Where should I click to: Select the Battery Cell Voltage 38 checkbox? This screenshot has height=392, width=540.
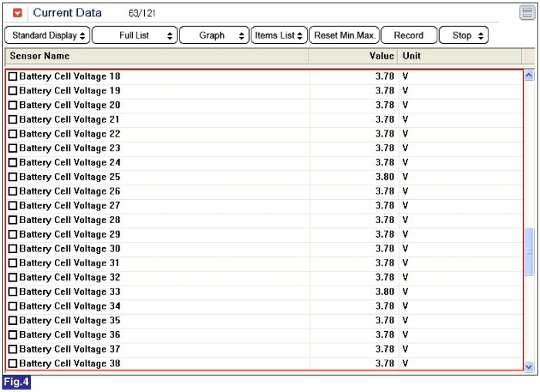(12, 364)
